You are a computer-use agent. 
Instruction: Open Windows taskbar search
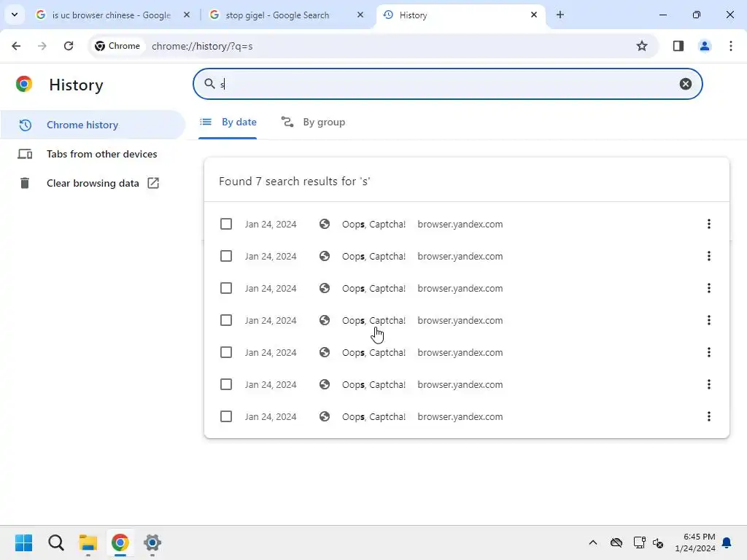click(x=55, y=542)
